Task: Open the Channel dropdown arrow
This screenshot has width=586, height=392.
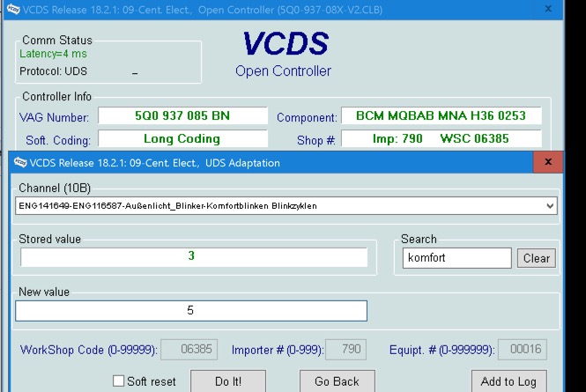Action: [551, 205]
